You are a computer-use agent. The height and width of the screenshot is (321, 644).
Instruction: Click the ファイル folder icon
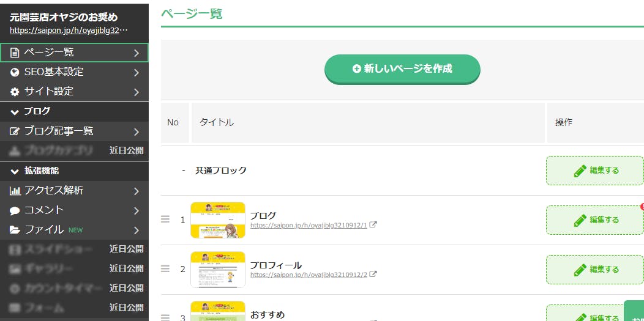(x=15, y=230)
